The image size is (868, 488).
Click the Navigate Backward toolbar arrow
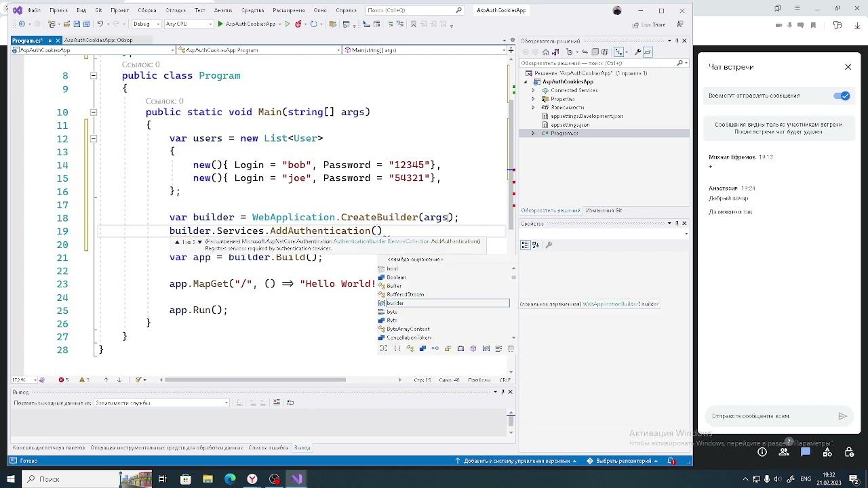(22, 24)
